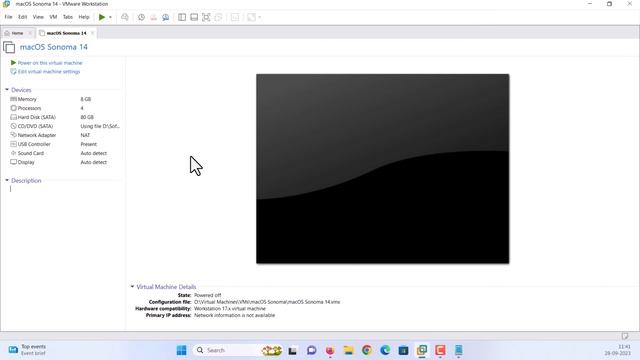Screen dimensions: 640x360
Task: Click the console view toolbar icon
Action: tap(235, 17)
